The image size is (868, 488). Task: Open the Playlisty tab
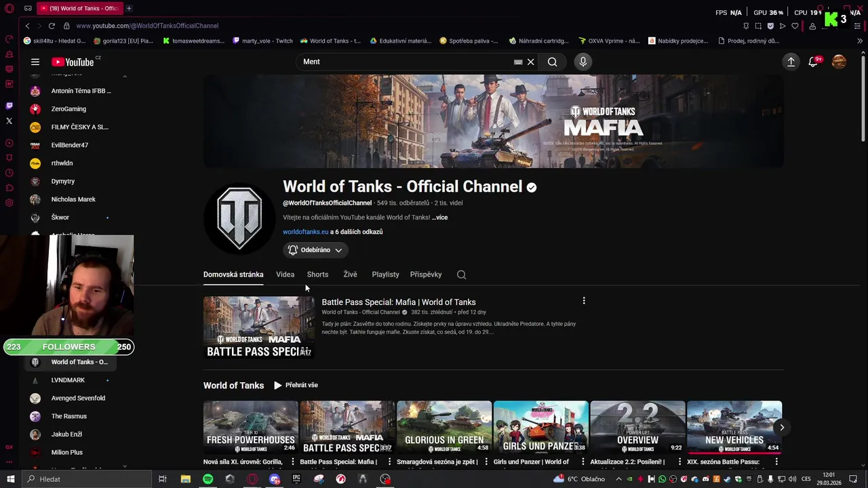[385, 274]
